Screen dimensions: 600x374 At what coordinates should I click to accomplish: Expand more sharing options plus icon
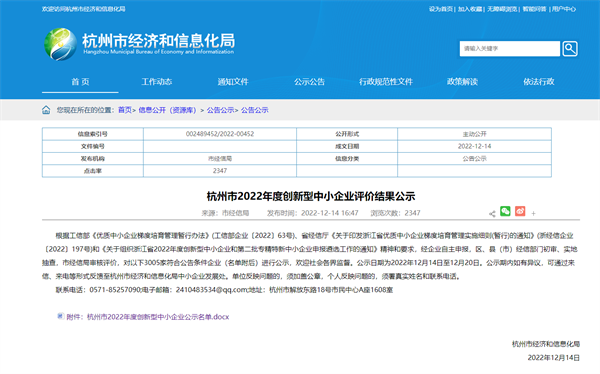(x=533, y=214)
